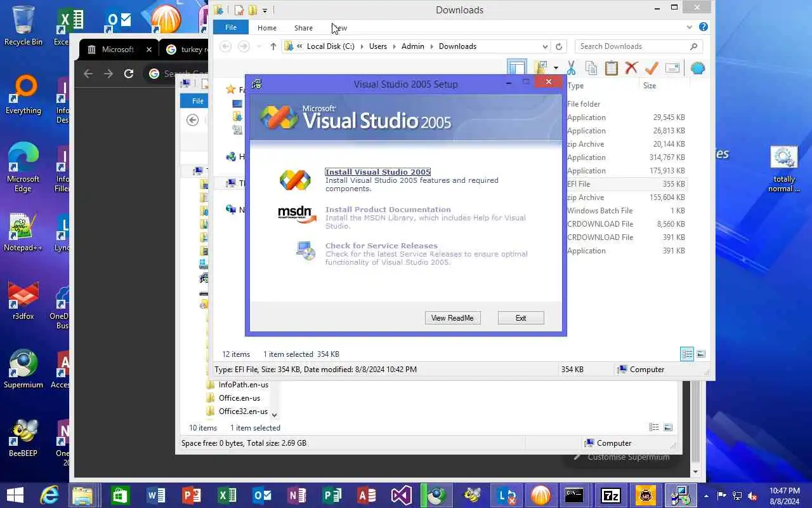
Task: Click the Cut scissors toolbar icon
Action: (571, 68)
